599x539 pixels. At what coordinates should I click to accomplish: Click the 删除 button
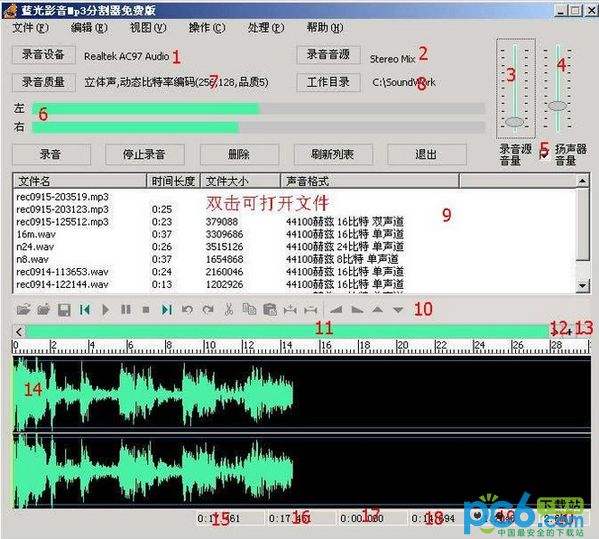[x=239, y=154]
